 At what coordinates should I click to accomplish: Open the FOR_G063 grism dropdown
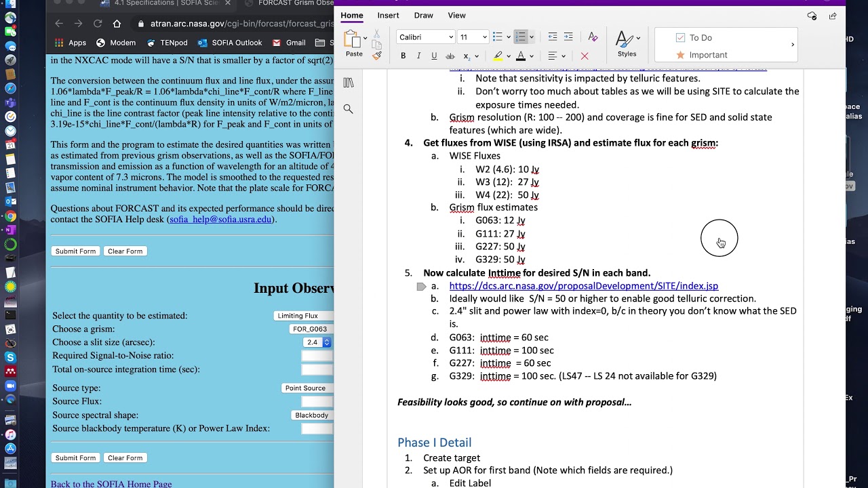311,329
